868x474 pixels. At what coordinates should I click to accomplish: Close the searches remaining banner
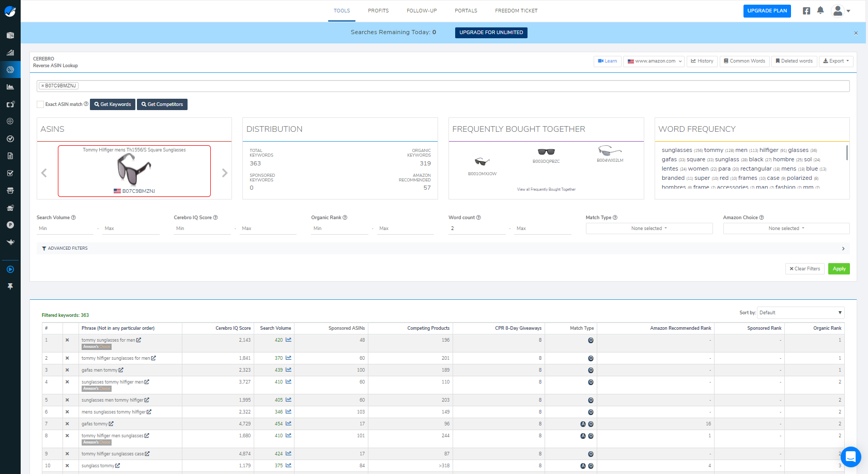856,33
